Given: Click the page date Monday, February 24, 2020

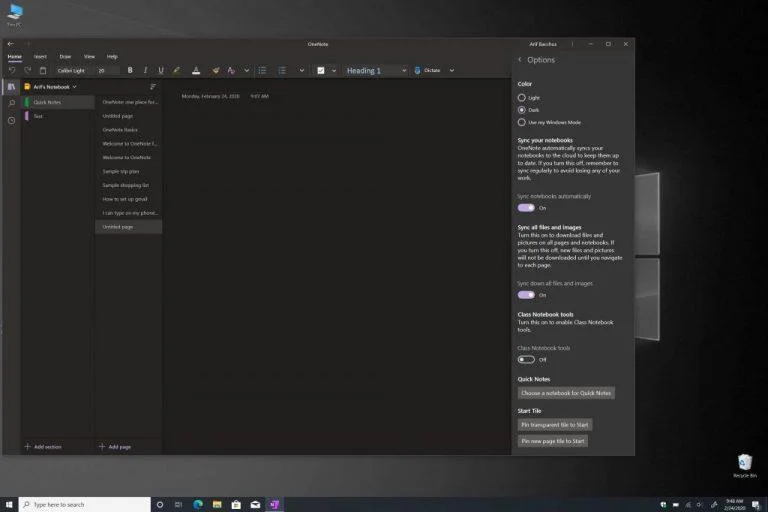Looking at the screenshot, I should (210, 97).
